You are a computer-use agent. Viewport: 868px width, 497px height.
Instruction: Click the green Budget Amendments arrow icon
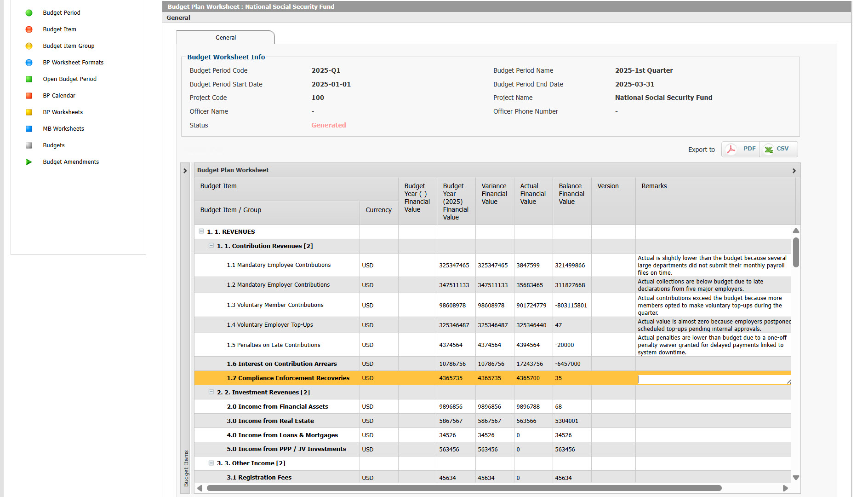[x=29, y=162]
